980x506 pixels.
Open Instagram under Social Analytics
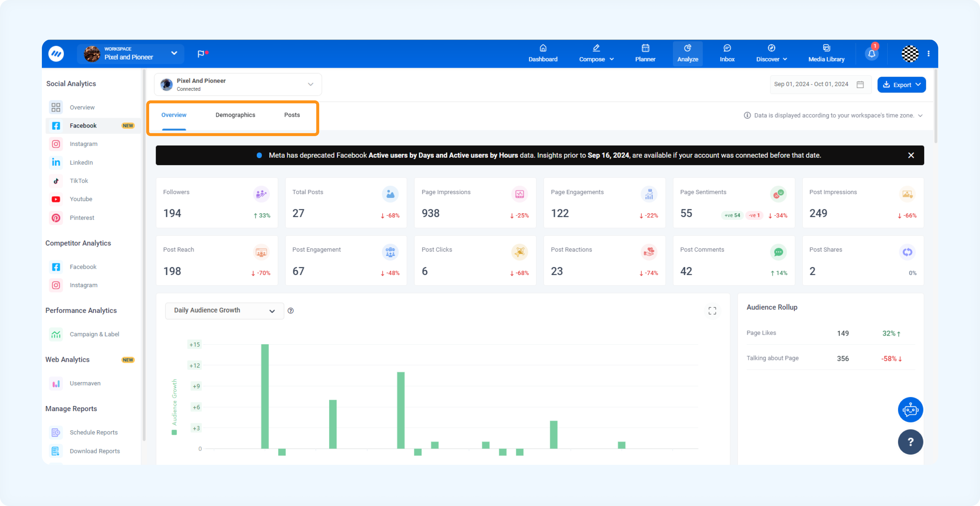83,144
